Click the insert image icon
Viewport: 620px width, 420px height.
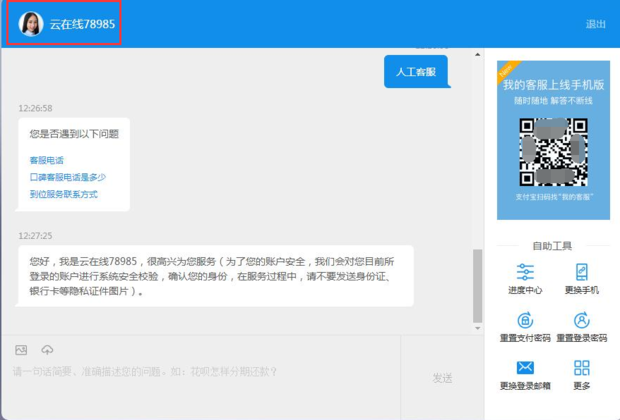pos(21,350)
